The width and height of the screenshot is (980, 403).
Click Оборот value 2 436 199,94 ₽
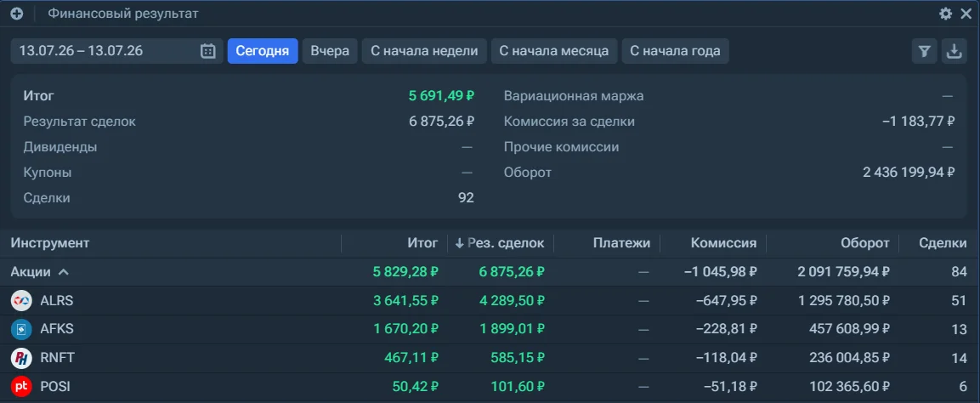point(909,173)
